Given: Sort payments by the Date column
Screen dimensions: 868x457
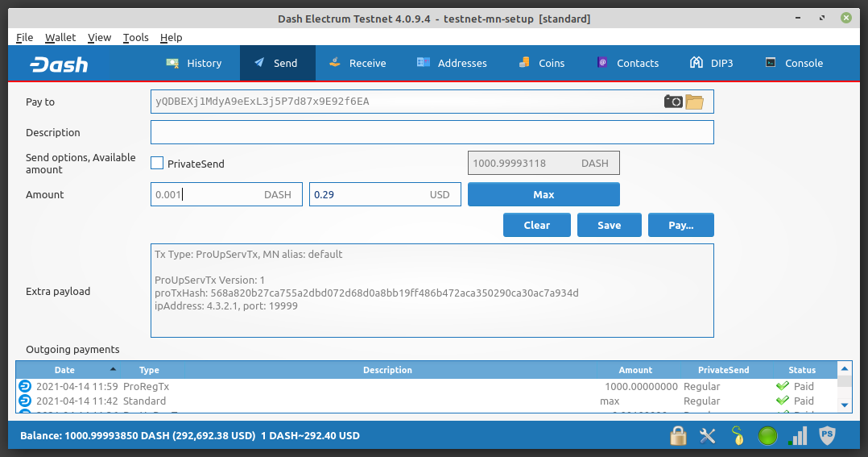Looking at the screenshot, I should [x=64, y=370].
